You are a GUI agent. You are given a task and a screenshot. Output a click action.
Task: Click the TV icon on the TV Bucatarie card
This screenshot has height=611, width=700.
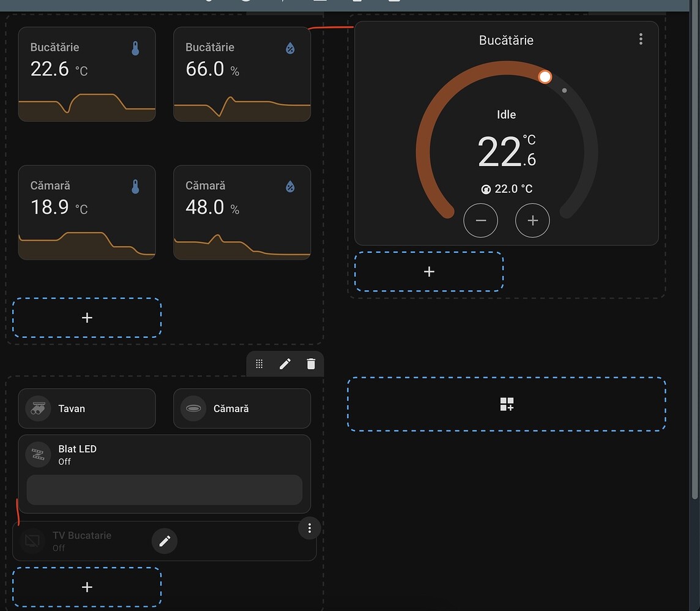pos(32,541)
